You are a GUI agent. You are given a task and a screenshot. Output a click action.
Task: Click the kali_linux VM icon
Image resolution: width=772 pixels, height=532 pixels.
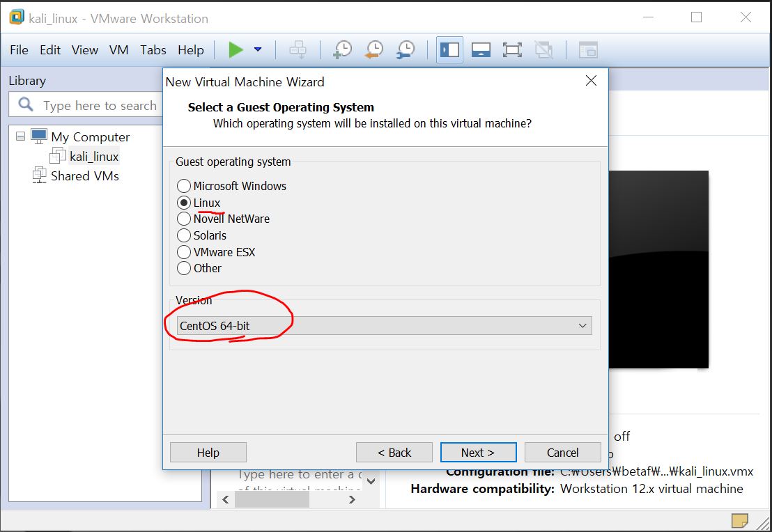click(58, 156)
